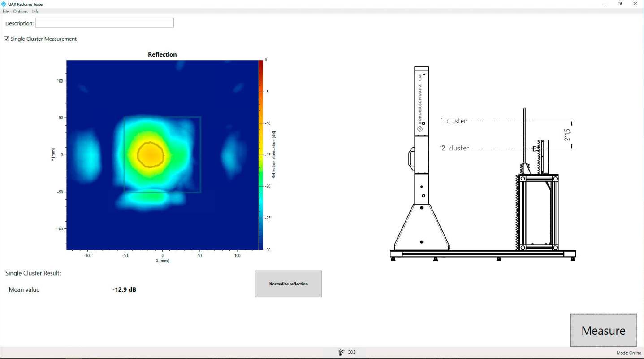This screenshot has width=644, height=359.
Task: Open the Info menu
Action: 36,11
